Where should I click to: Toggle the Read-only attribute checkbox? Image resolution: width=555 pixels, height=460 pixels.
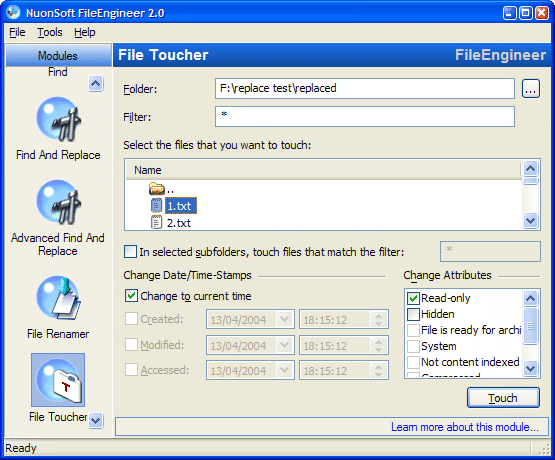(413, 298)
